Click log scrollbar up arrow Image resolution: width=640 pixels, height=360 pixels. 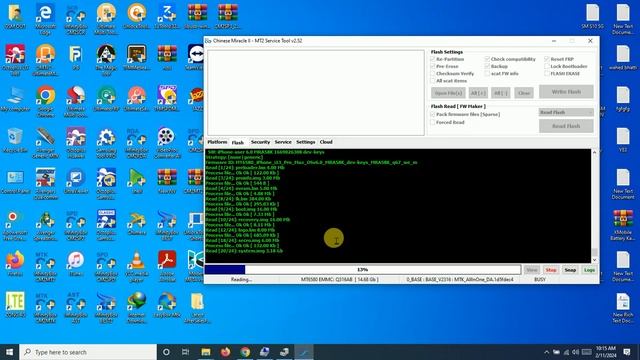click(594, 152)
